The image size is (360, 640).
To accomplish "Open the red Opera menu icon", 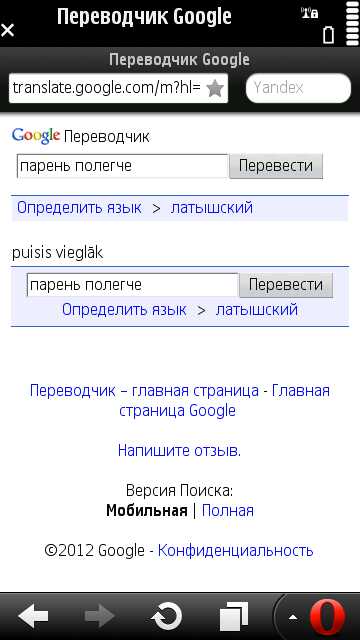I will point(328,617).
